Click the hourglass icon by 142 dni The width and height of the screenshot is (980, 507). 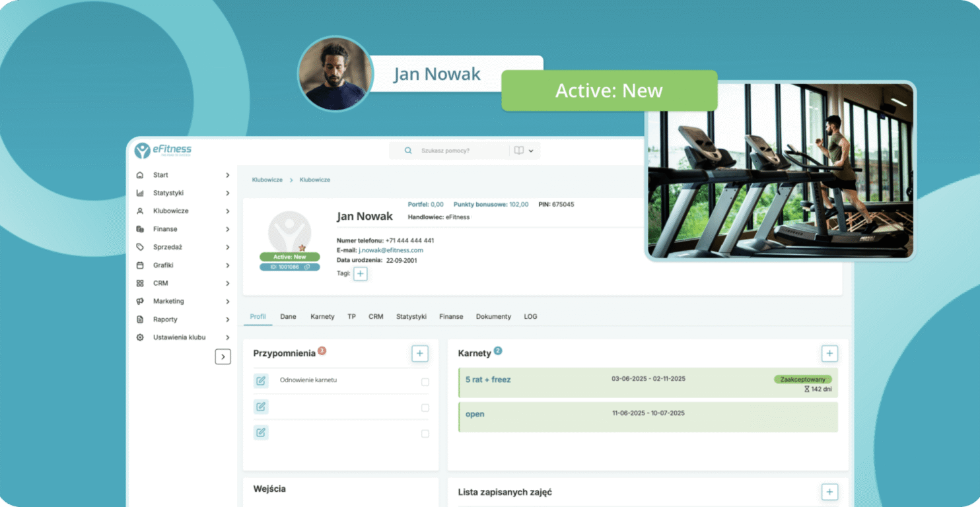(x=806, y=389)
